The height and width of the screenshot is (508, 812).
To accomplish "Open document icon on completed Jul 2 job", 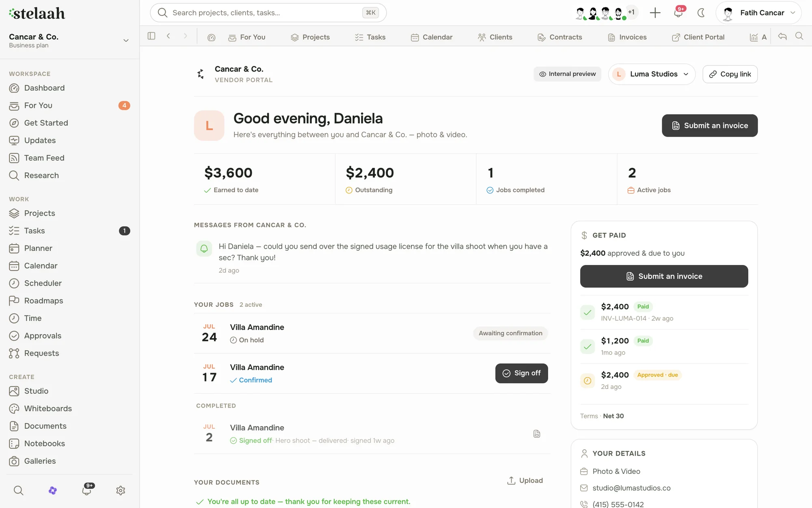I will pyautogui.click(x=537, y=434).
